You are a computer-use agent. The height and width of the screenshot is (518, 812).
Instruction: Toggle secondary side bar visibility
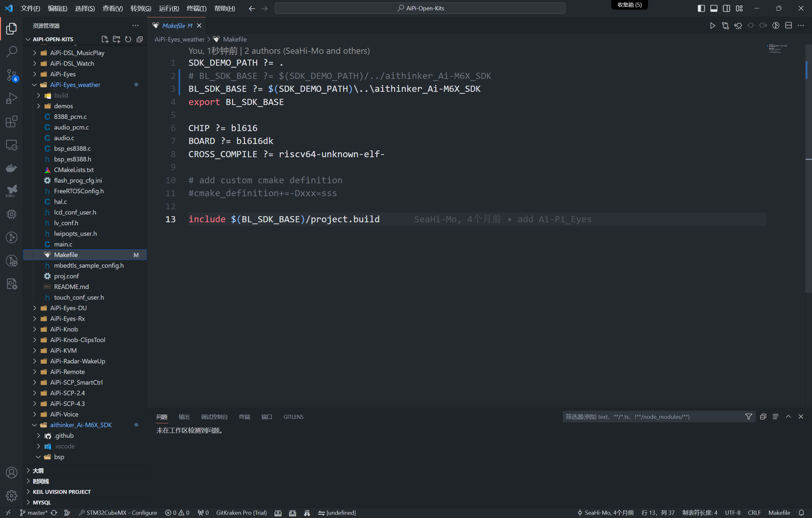726,8
